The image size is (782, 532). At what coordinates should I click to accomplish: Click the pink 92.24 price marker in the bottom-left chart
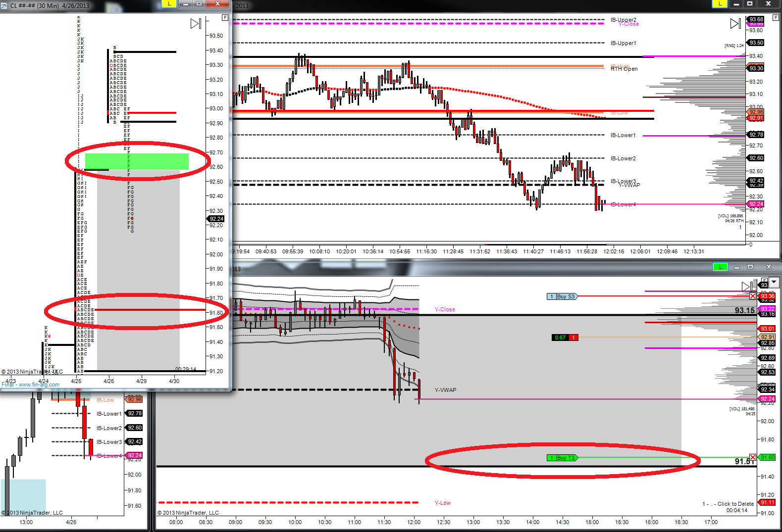[135, 455]
